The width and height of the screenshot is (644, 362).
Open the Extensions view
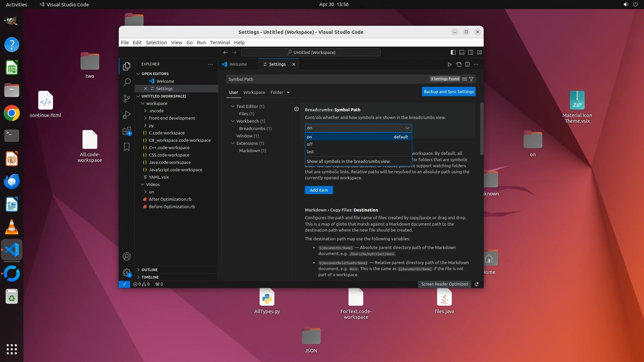pyautogui.click(x=127, y=131)
